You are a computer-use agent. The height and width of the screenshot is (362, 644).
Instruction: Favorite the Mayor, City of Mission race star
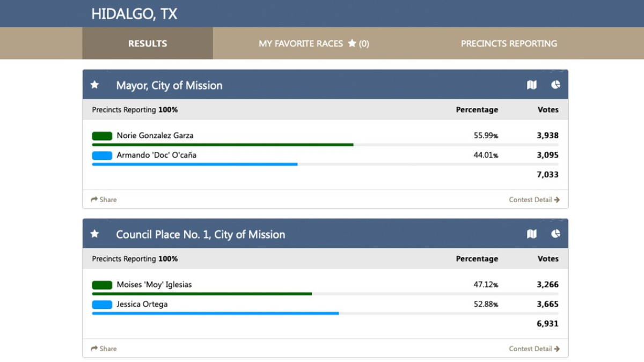(95, 85)
